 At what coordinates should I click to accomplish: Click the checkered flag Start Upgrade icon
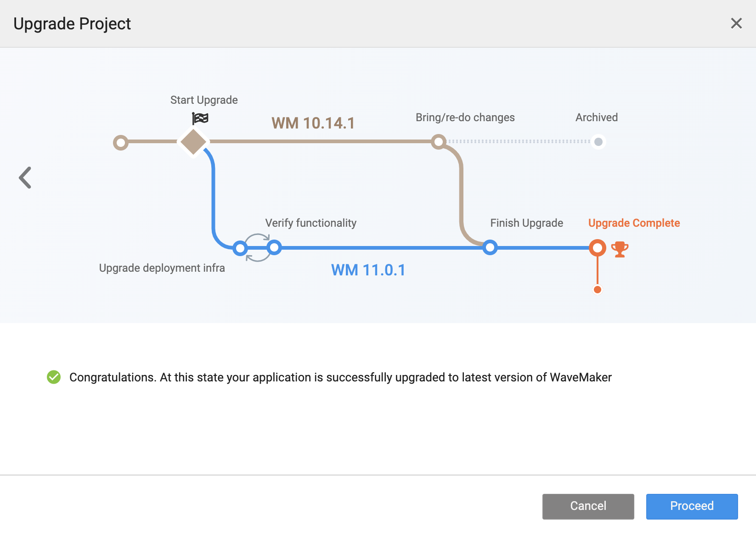pyautogui.click(x=200, y=118)
